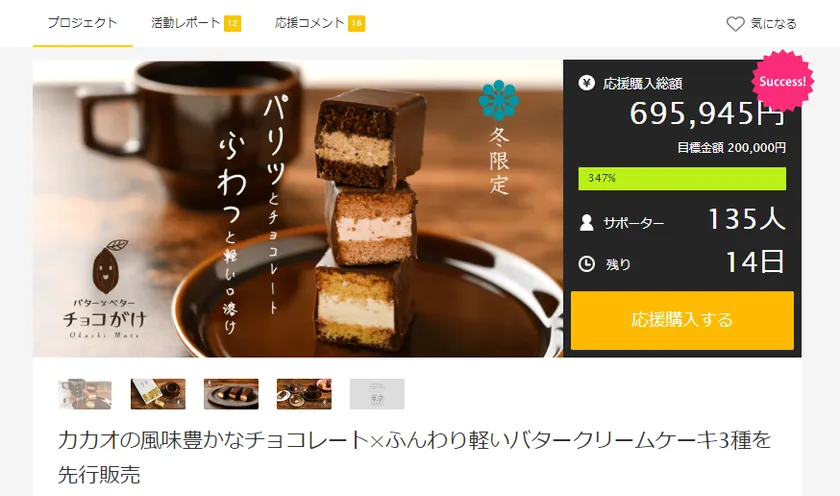The image size is (840, 496).
Task: Click the cacao bean mascot logo
Action: (108, 266)
